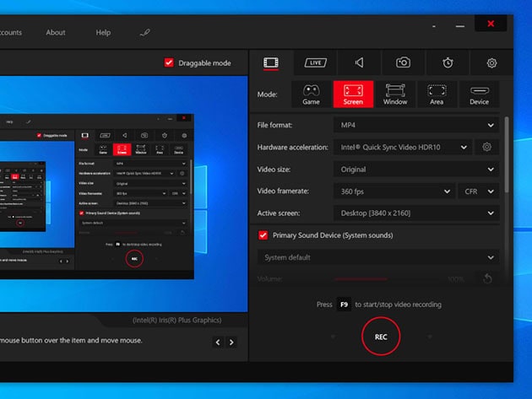Expand the CFR framerate mode dropdown
Image resolution: width=532 pixels, height=399 pixels.
(x=479, y=191)
